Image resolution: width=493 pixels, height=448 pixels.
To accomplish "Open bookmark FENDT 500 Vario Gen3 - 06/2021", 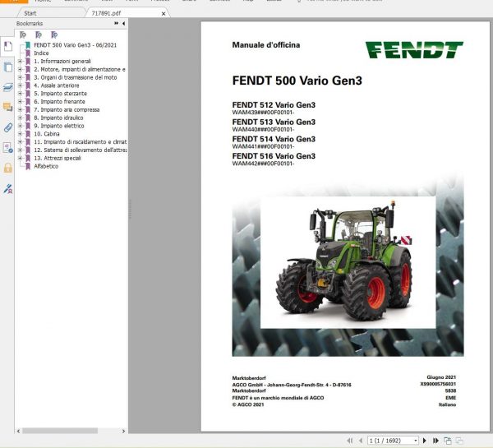I will [x=75, y=45].
